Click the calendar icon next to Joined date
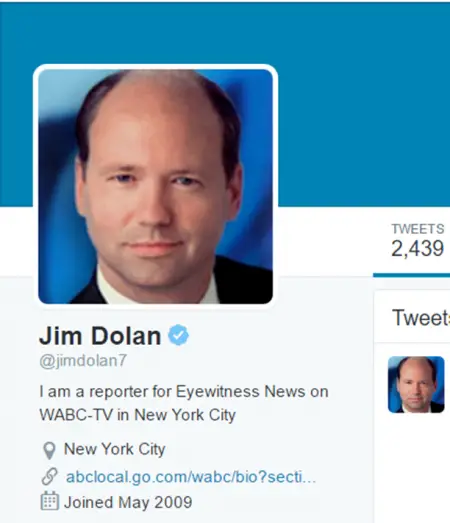This screenshot has height=523, width=450. [x=50, y=501]
